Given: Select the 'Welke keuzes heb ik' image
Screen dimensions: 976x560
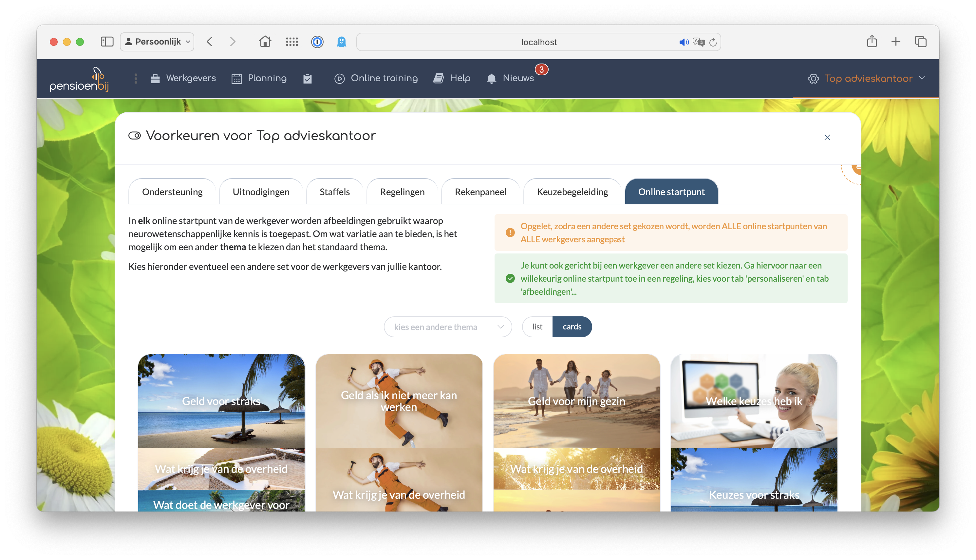Looking at the screenshot, I should point(754,401).
